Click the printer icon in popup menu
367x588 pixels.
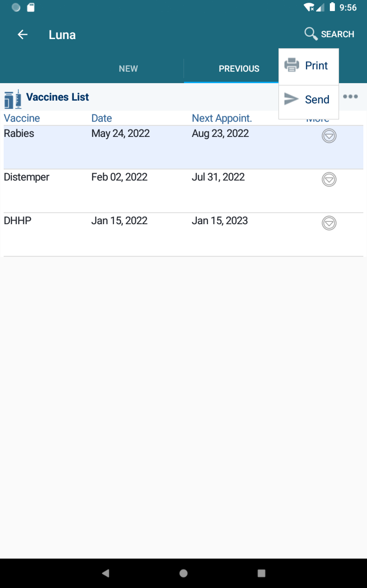(292, 65)
